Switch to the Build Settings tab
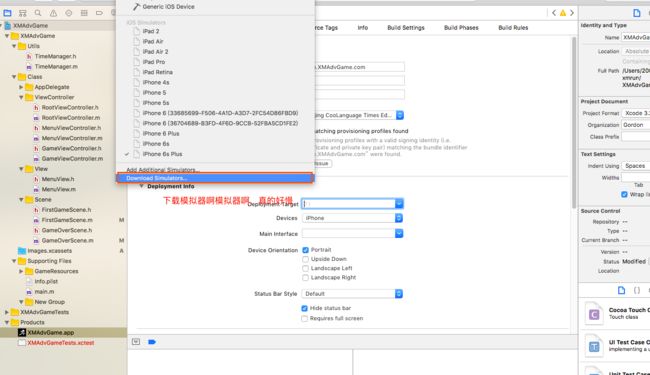 (x=406, y=28)
